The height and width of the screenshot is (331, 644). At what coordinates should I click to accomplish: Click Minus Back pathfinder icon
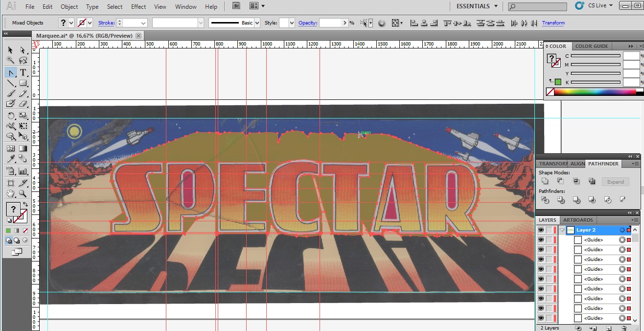[x=622, y=200]
